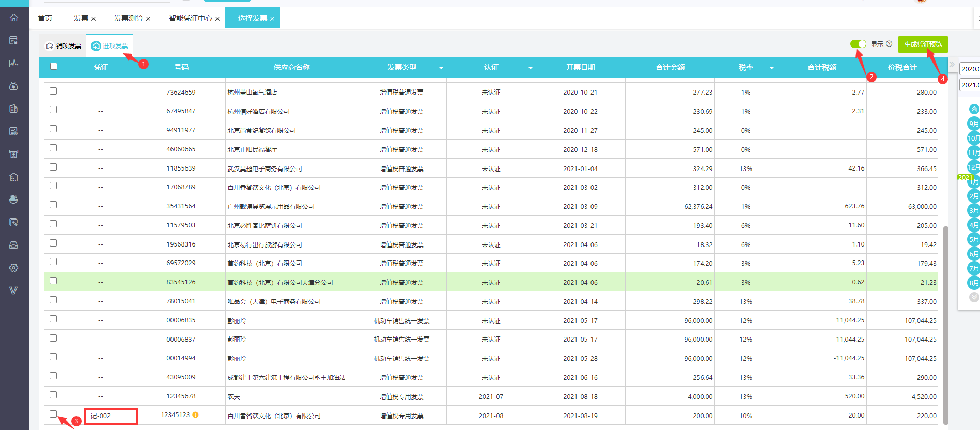This screenshot has height=430, width=980.
Task: Toggle the 显示 switch off
Action: (x=858, y=44)
